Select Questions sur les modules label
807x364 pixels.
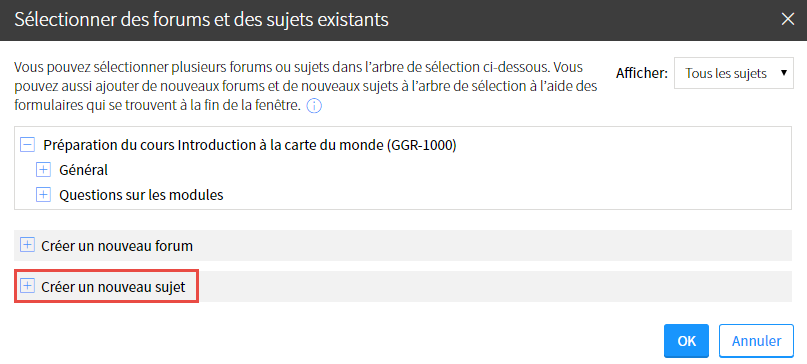click(x=141, y=195)
